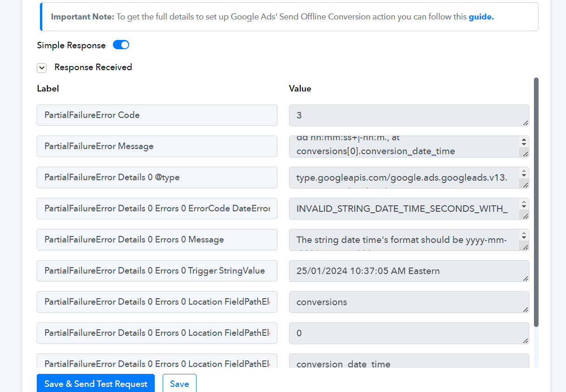The image size is (566, 392).
Task: Click Save & Send Test Request button
Action: (96, 384)
